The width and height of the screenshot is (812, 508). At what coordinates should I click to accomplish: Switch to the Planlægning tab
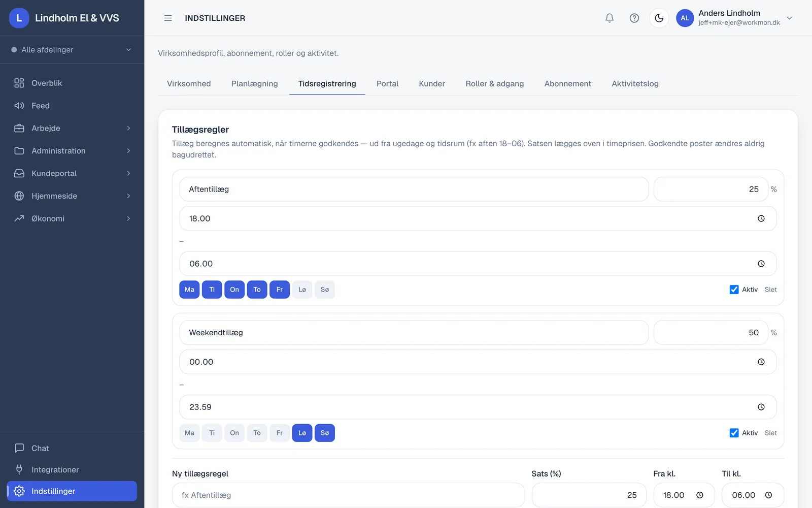[x=255, y=84]
